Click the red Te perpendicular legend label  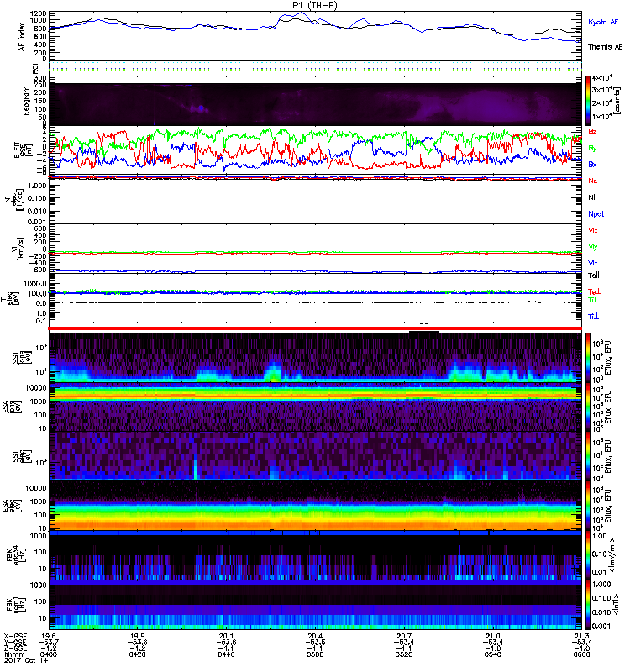pyautogui.click(x=594, y=291)
